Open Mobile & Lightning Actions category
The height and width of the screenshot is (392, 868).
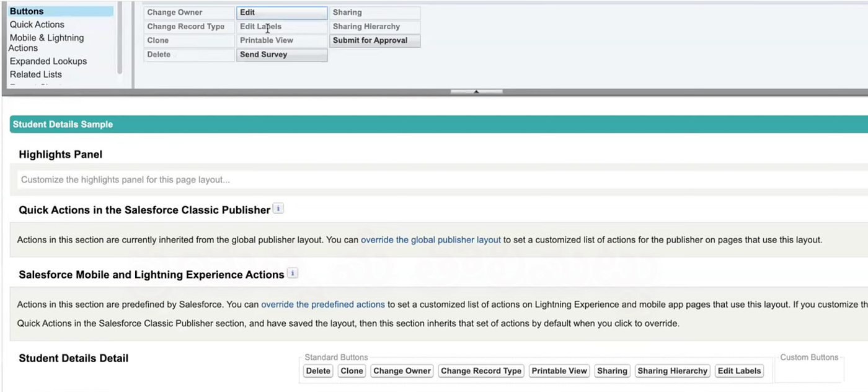[46, 43]
